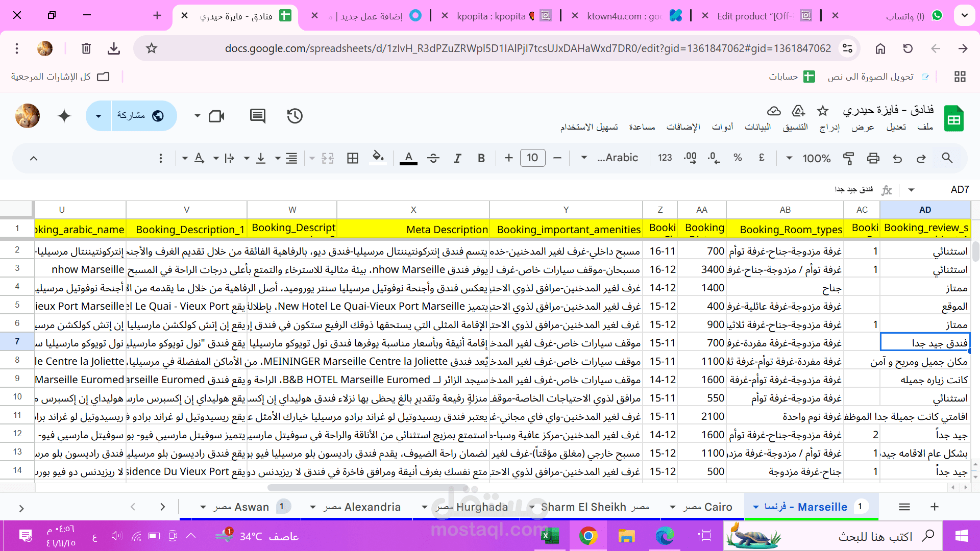The height and width of the screenshot is (551, 980).
Task: Check the cloud save status icon
Action: click(x=774, y=111)
